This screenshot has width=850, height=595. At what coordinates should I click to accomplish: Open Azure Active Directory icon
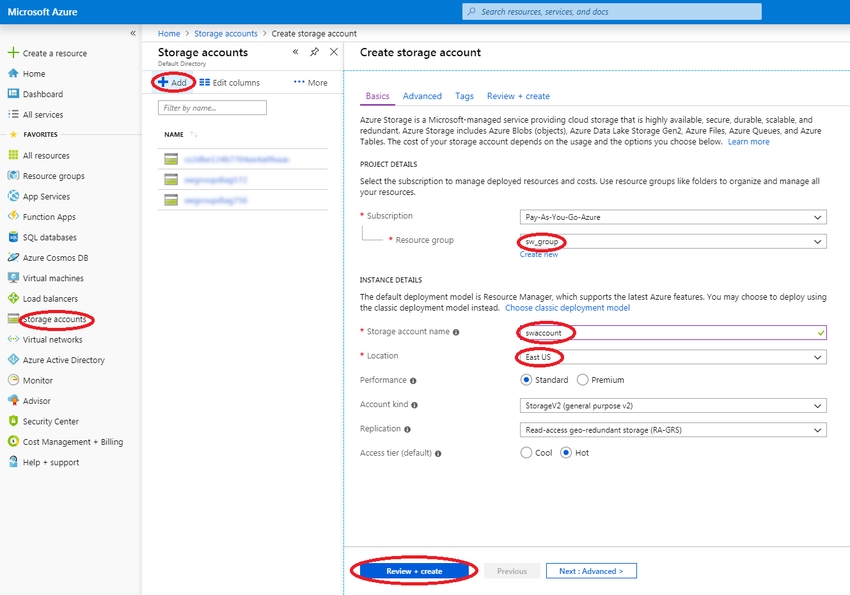coord(13,360)
